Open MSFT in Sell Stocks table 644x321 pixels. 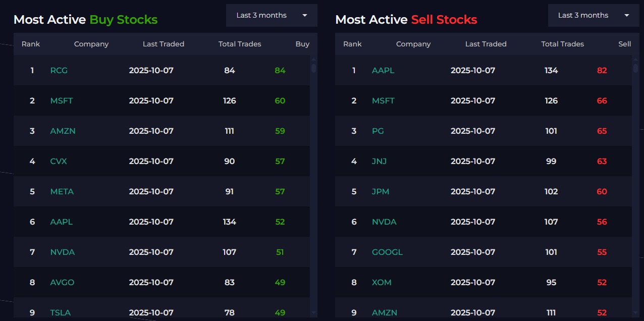point(383,100)
